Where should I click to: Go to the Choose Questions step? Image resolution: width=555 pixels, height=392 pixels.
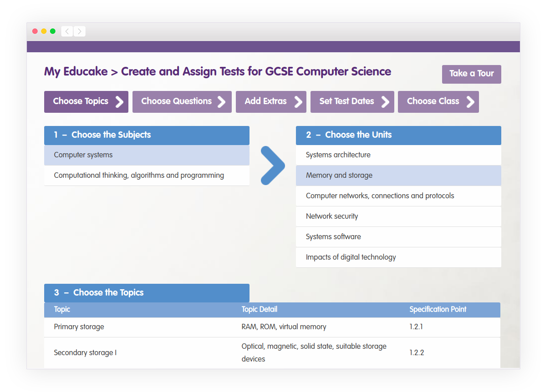tap(182, 102)
